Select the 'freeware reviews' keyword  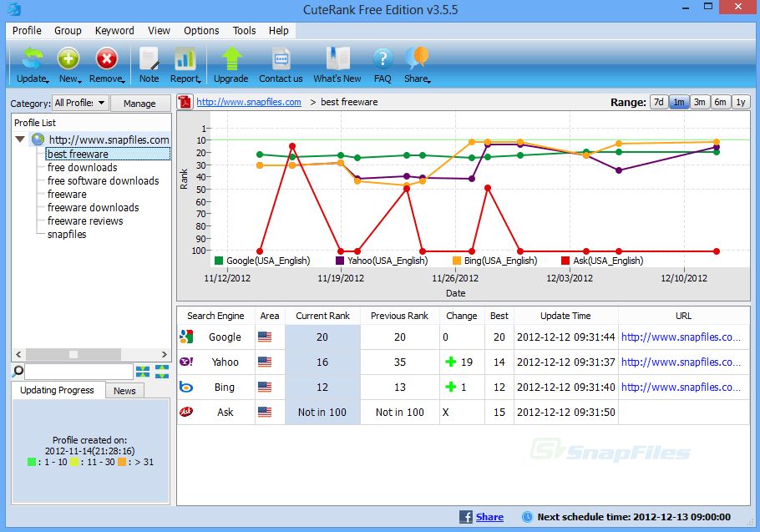pyautogui.click(x=85, y=221)
